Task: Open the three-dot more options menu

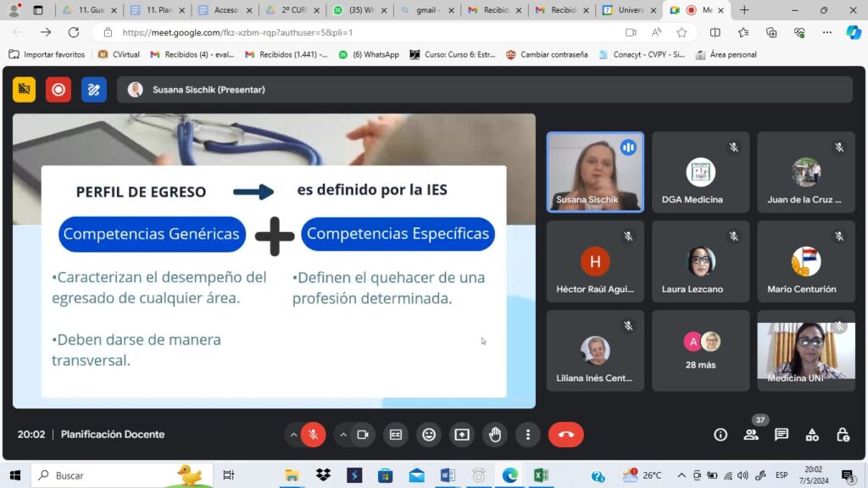Action: coord(528,435)
